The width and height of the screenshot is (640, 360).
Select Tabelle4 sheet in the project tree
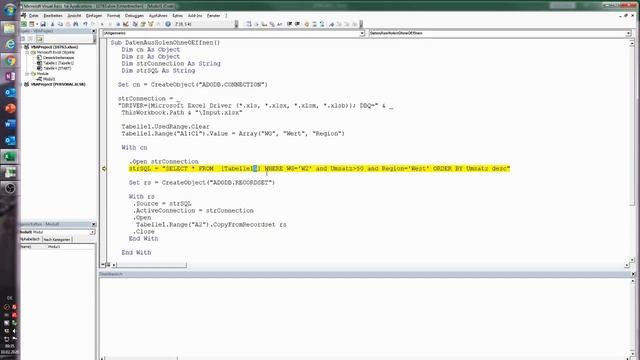point(57,69)
